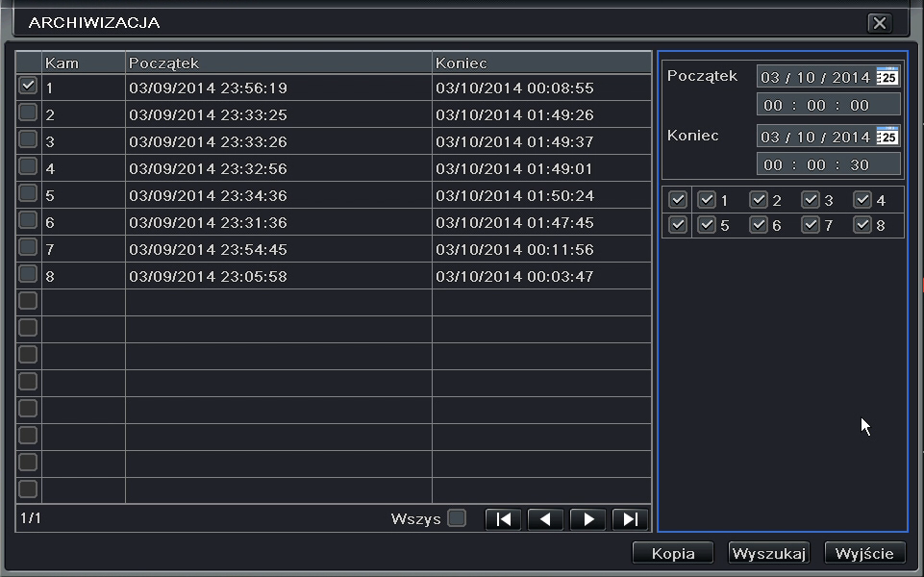Select end time 03/10/2014 00:03:47
Image resolution: width=924 pixels, height=577 pixels.
pos(514,276)
